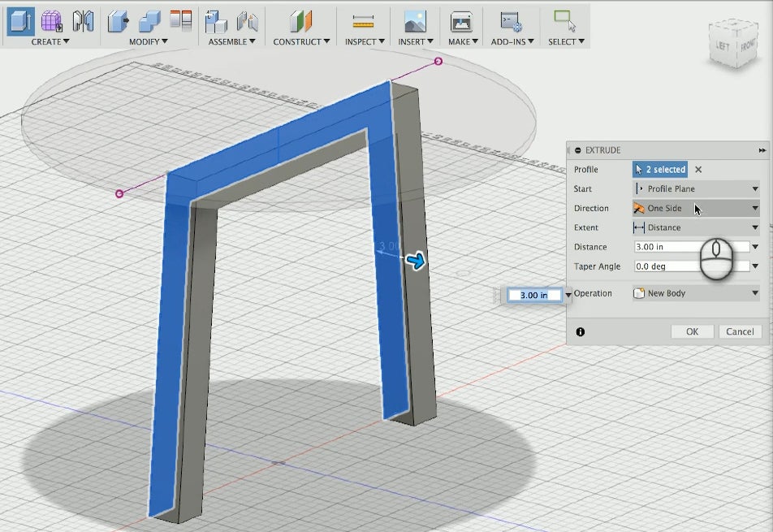Select the blue stepped-blocks icon in Modify
The height and width of the screenshot is (532, 773).
point(150,21)
